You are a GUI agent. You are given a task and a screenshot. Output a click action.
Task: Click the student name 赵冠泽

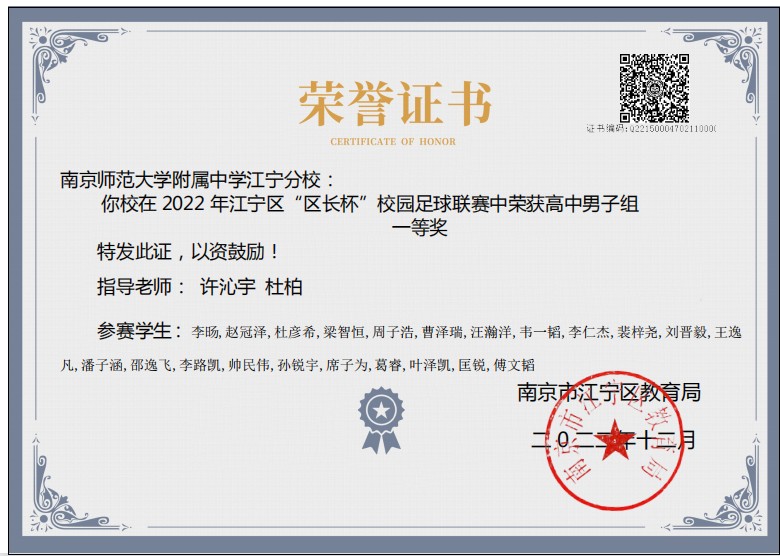[x=246, y=332]
